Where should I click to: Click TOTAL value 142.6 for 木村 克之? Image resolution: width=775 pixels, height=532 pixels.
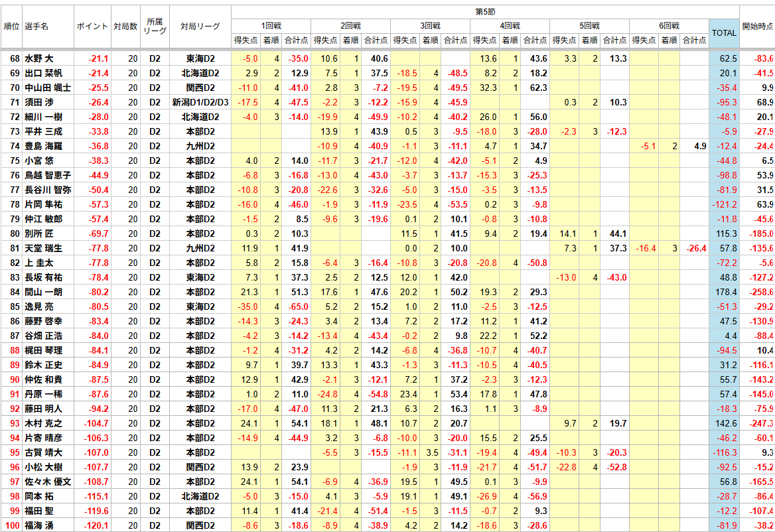pos(726,423)
